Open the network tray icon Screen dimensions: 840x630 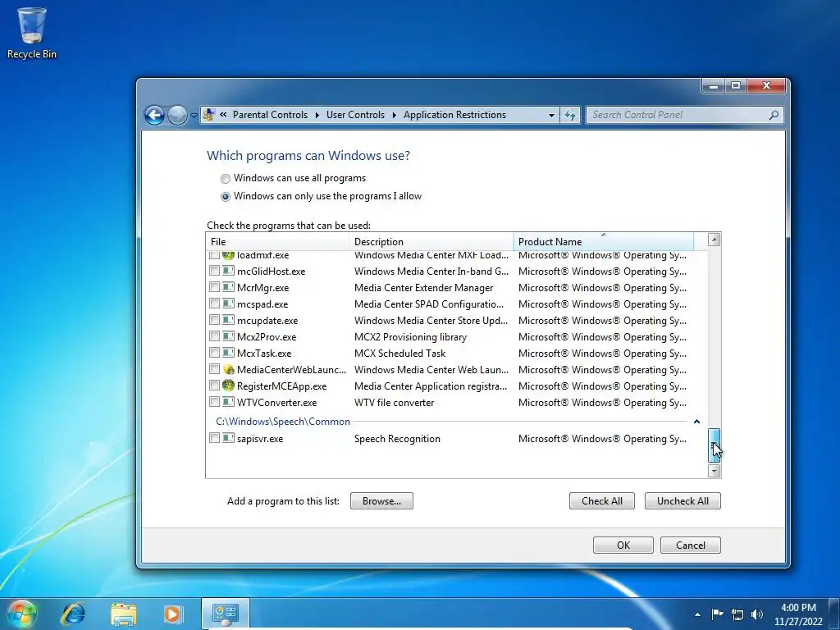pyautogui.click(x=737, y=614)
